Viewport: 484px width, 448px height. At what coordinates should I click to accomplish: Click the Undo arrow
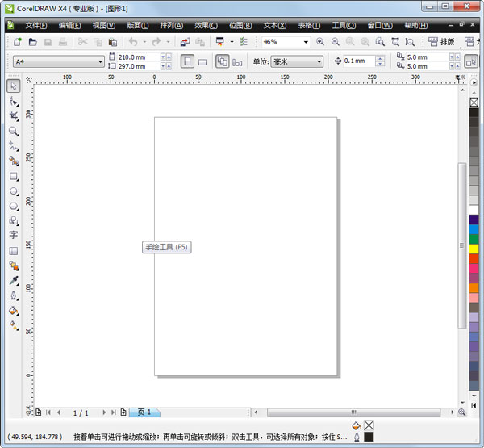133,42
